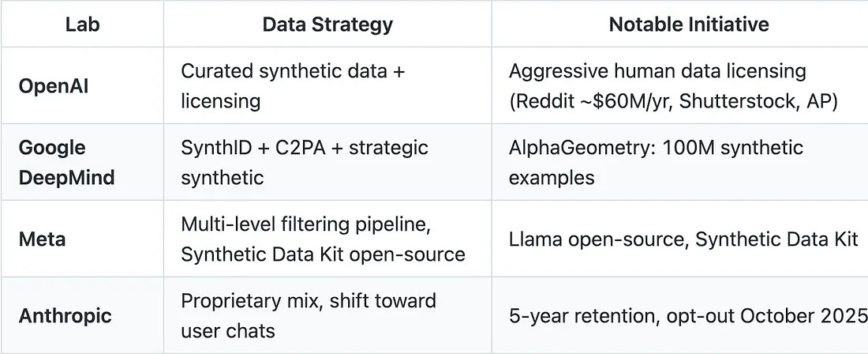Click the '5-year retention' text

point(585,316)
